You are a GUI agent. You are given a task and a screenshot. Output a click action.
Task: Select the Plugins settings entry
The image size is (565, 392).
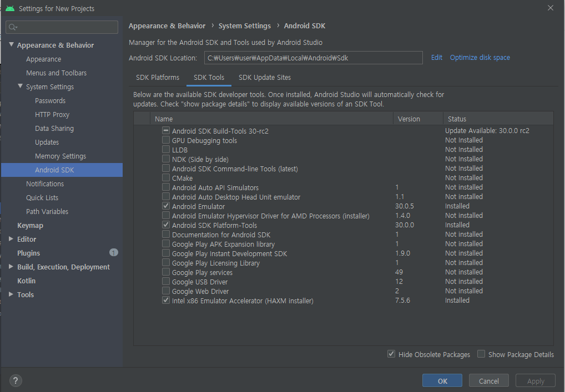click(x=28, y=253)
